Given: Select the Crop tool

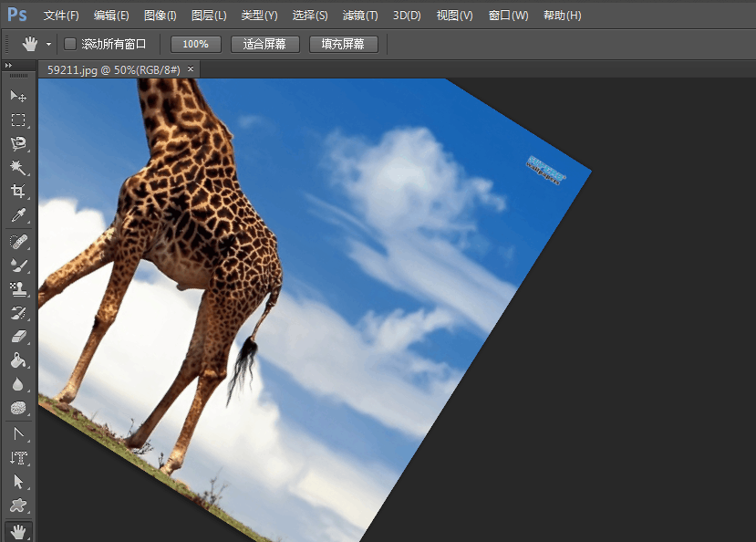Looking at the screenshot, I should click(17, 191).
